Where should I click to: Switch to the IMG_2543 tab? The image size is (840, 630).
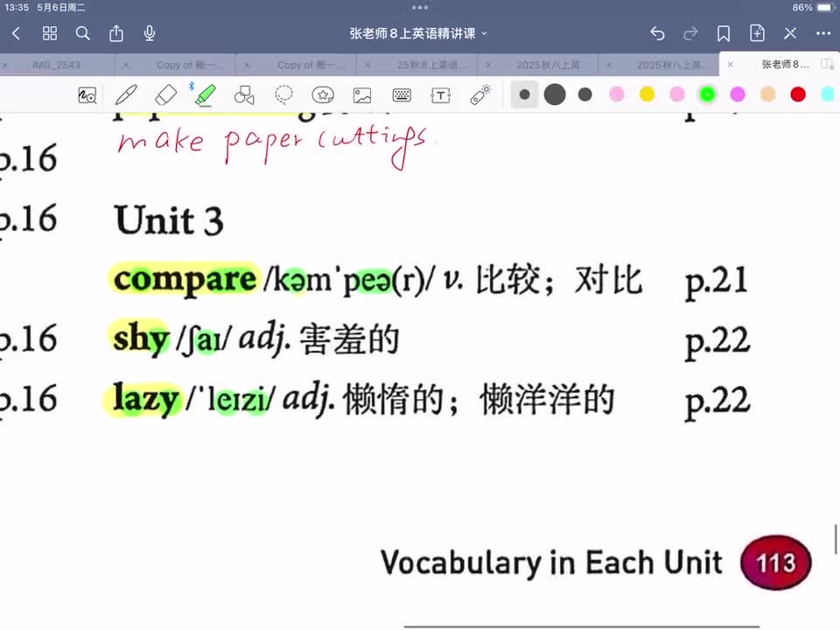(x=56, y=65)
